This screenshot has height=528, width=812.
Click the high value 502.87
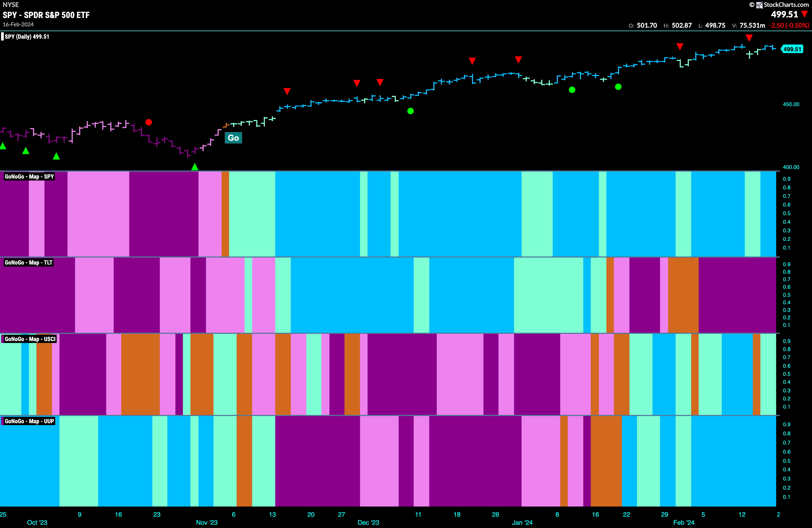[x=682, y=25]
